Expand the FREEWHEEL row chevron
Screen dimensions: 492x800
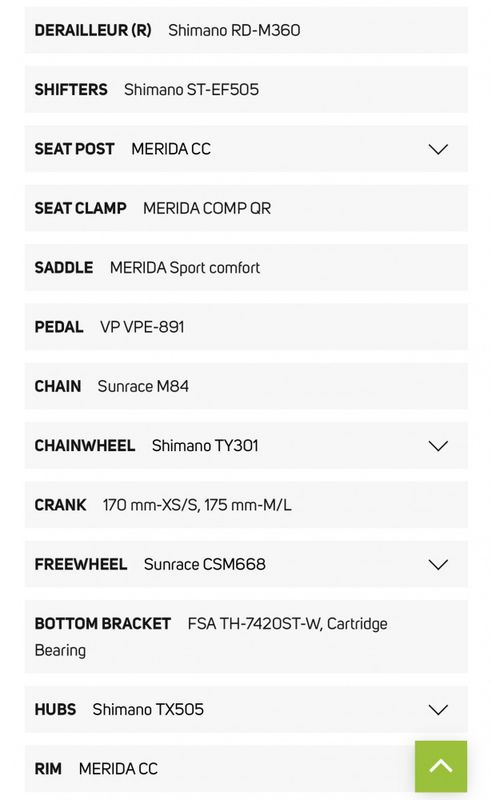pyautogui.click(x=438, y=564)
